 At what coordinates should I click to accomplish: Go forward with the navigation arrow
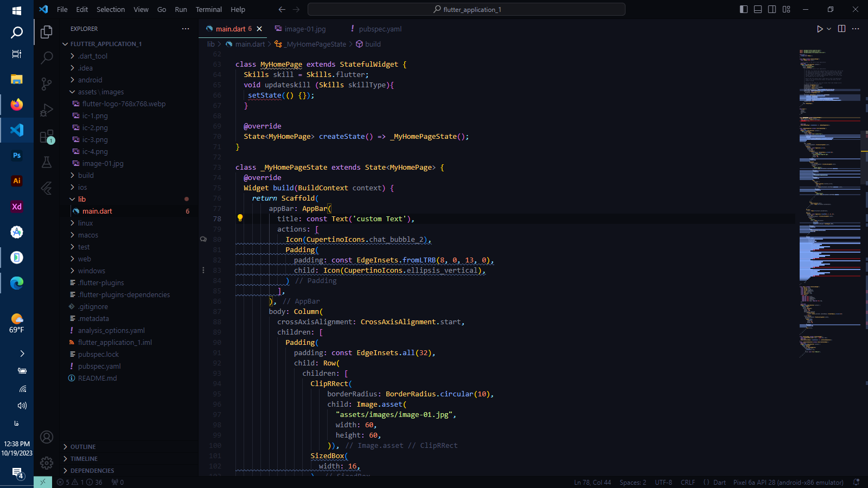296,9
